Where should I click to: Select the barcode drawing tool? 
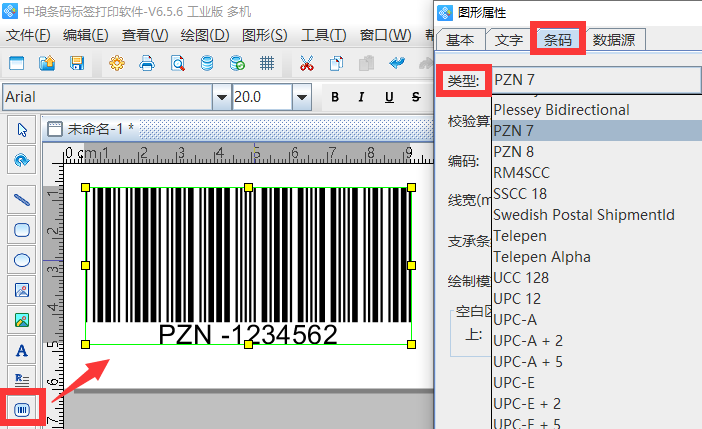(21, 409)
